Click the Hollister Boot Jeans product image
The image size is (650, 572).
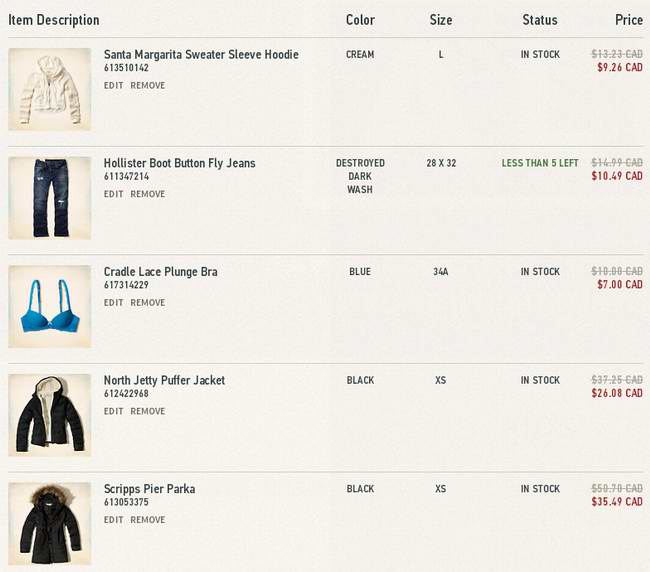click(49, 197)
